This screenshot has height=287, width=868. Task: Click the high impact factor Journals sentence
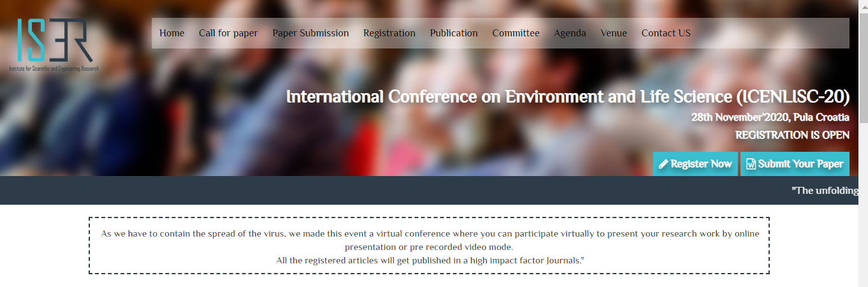(x=430, y=260)
